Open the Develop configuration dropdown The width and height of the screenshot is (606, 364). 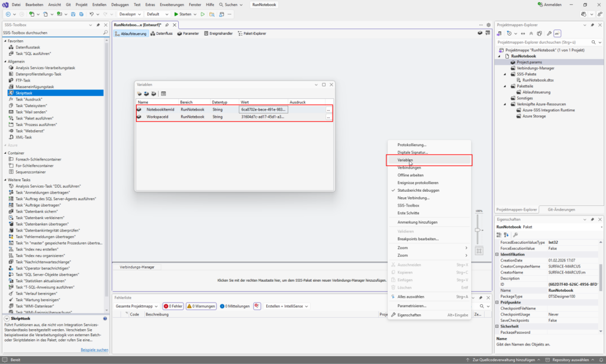pos(131,14)
